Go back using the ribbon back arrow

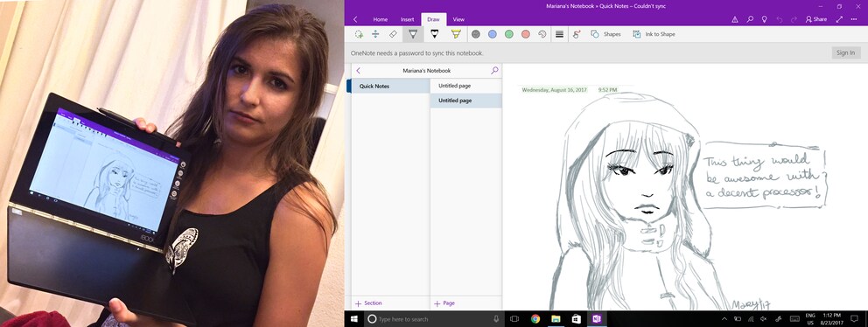[x=355, y=19]
